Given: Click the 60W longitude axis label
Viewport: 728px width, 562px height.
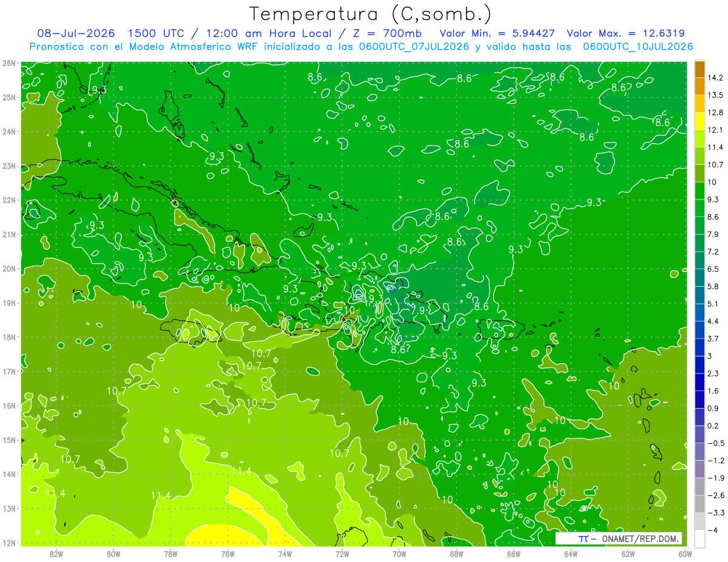Looking at the screenshot, I should pyautogui.click(x=684, y=554).
